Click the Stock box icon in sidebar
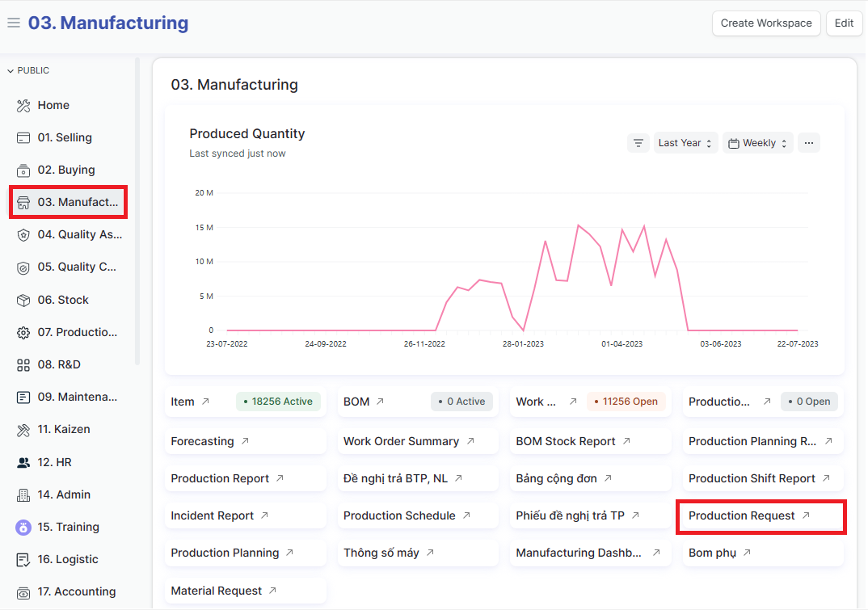The image size is (868, 610). click(x=23, y=301)
